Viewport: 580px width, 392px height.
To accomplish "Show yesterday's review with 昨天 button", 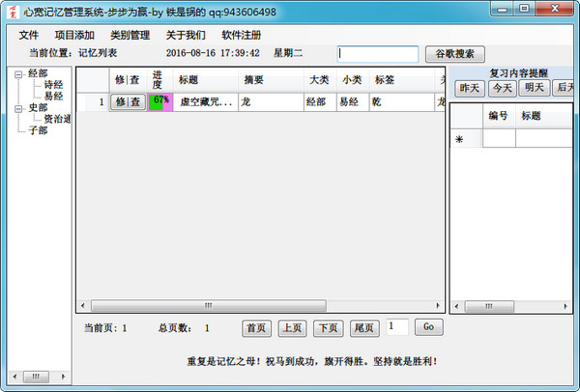I will pyautogui.click(x=470, y=88).
